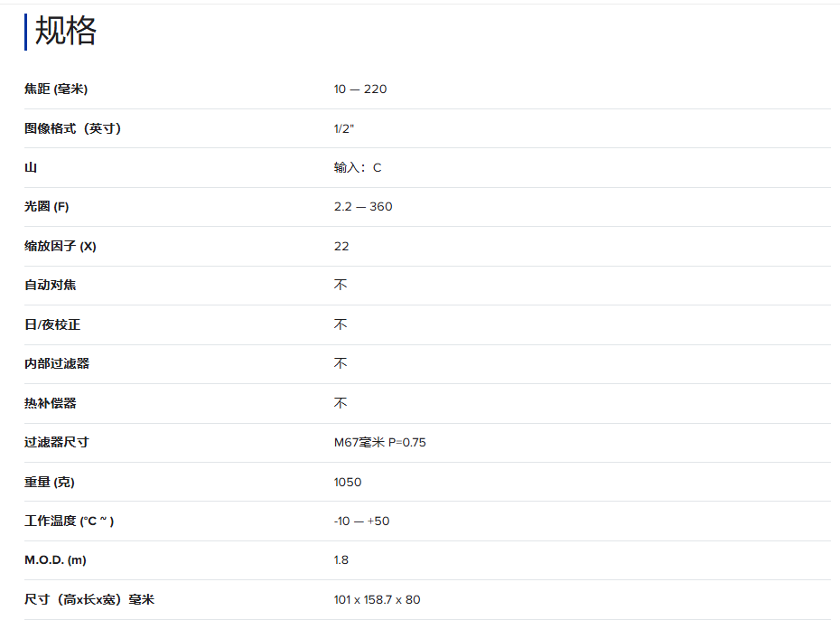Select the 焦距 (毫米) row label
Image resolution: width=840 pixels, height=620 pixels.
(56, 89)
